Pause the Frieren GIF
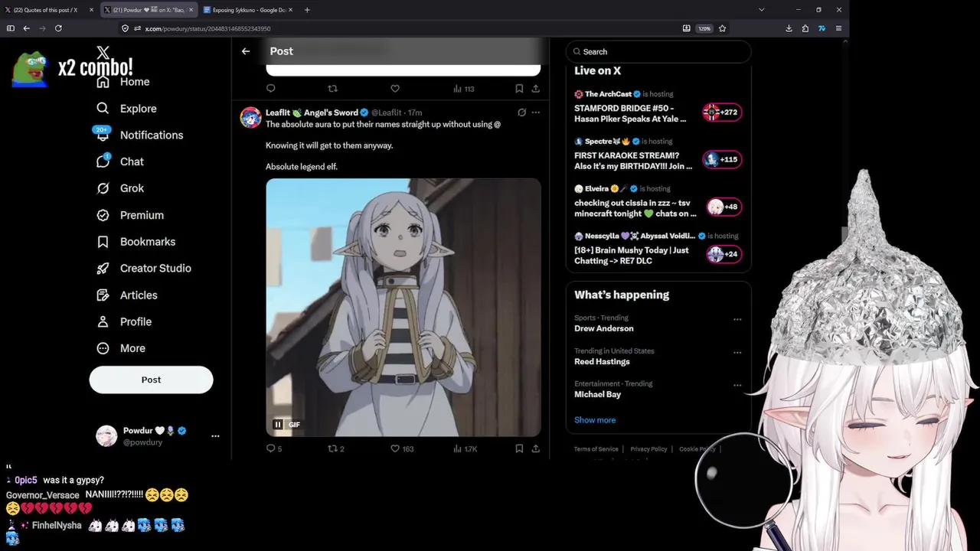The image size is (980, 551). coord(278,425)
